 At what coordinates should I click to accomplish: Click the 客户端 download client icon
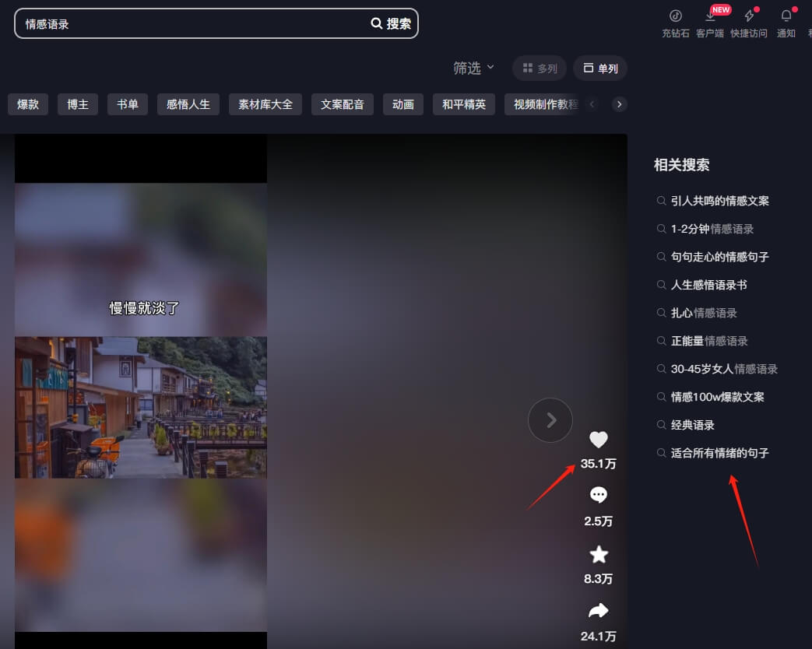coord(710,16)
